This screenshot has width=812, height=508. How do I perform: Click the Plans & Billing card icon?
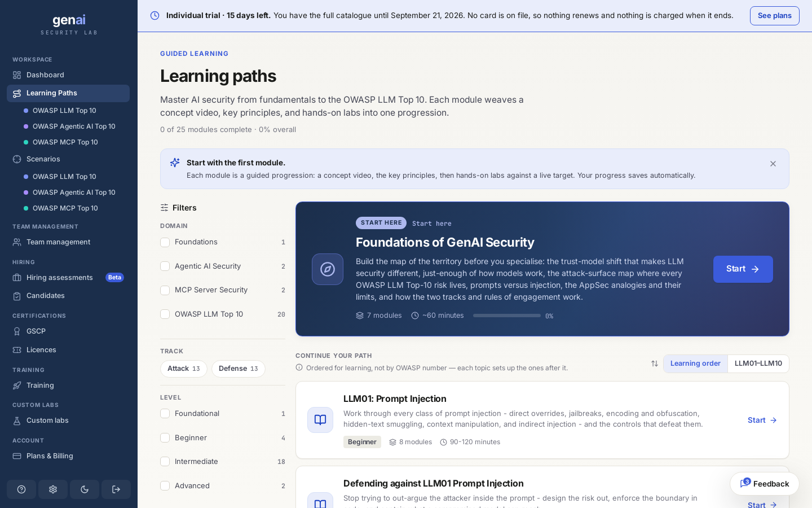point(17,456)
